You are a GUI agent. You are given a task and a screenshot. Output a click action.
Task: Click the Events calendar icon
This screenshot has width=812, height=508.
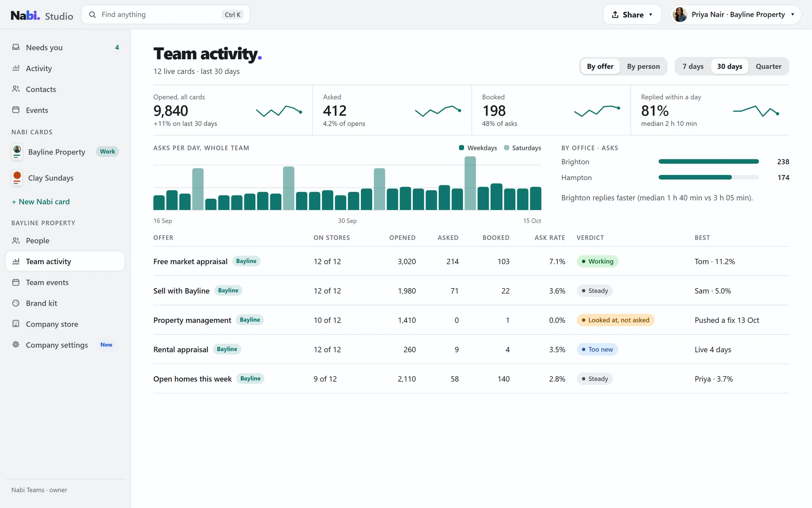pos(16,110)
